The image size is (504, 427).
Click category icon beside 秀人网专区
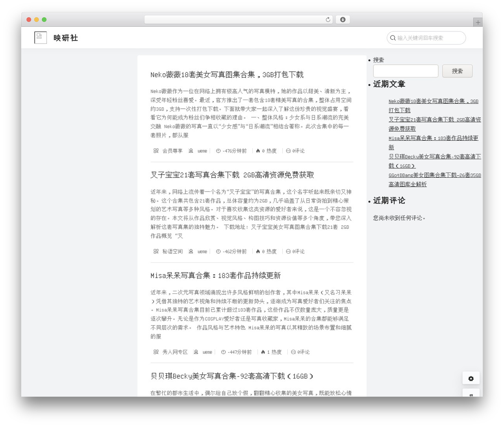pyautogui.click(x=156, y=352)
